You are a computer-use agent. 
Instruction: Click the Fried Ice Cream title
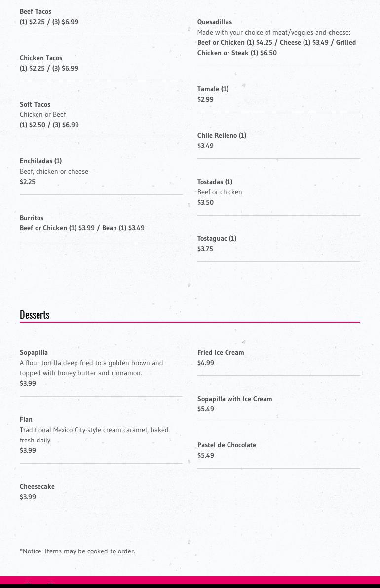(x=221, y=352)
